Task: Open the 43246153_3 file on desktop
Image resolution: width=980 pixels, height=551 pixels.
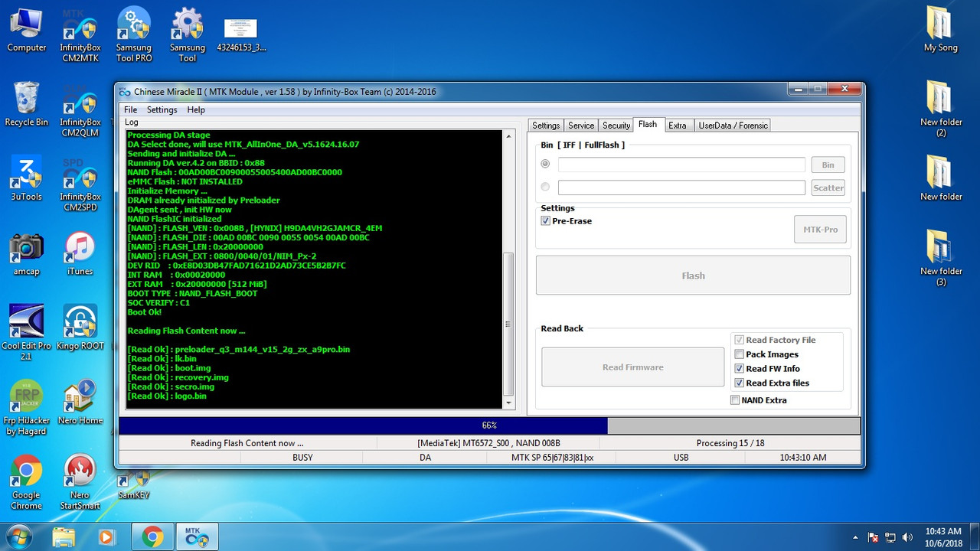Action: (241, 34)
